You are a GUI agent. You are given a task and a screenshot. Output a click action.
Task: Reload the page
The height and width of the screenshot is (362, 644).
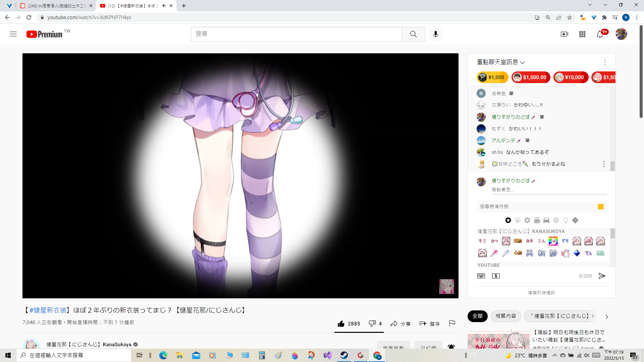tap(29, 17)
